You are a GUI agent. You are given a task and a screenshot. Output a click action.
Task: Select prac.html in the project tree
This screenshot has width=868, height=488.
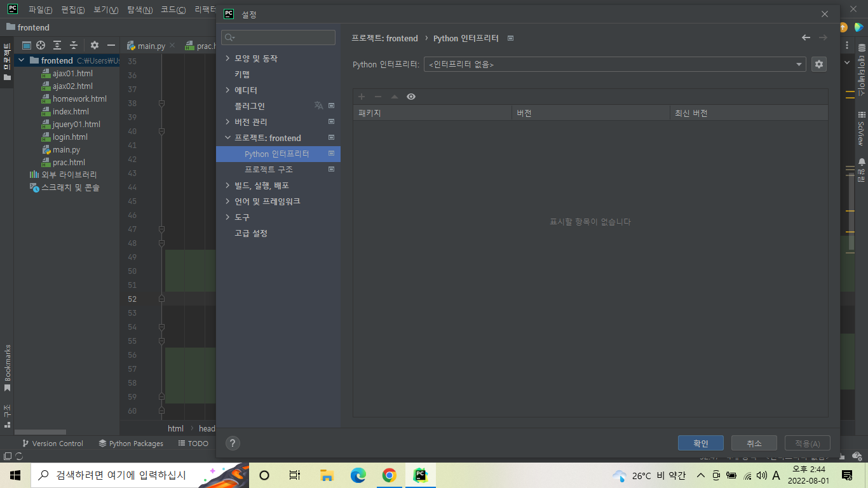pyautogui.click(x=69, y=162)
